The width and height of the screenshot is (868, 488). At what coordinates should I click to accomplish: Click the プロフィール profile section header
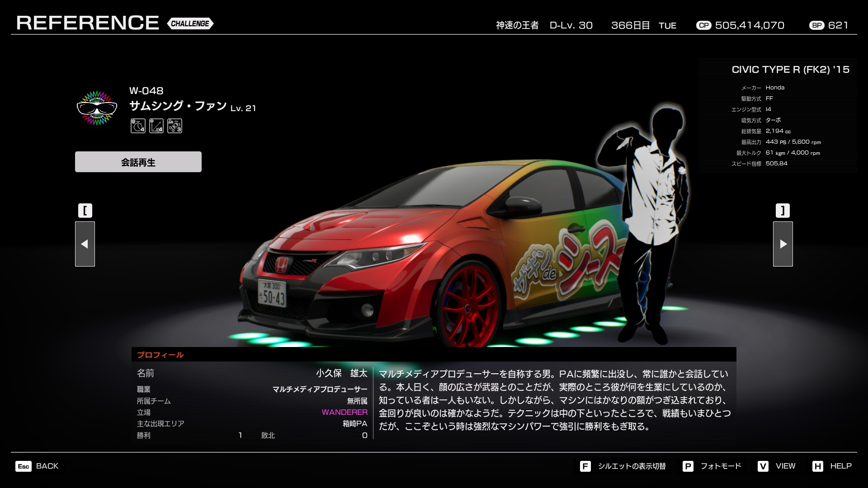[160, 355]
